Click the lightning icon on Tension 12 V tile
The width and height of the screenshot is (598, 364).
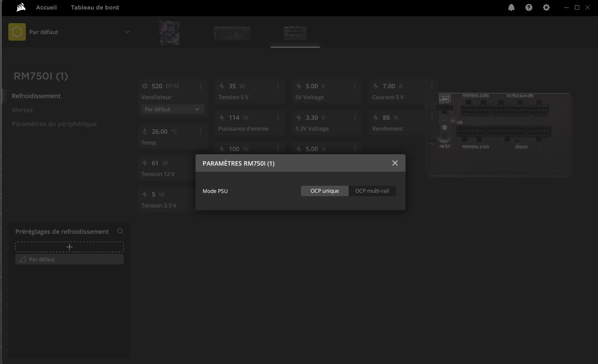(145, 163)
